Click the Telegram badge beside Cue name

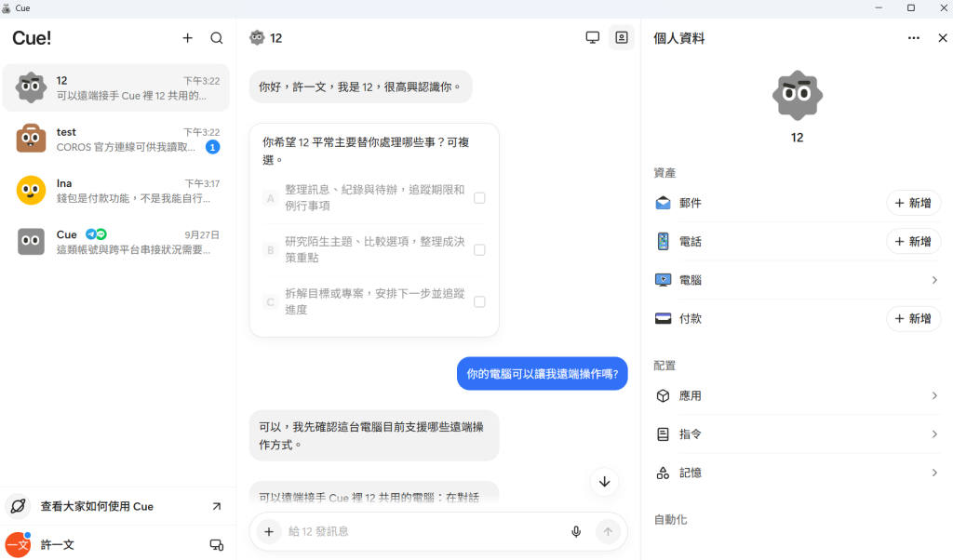coord(90,233)
